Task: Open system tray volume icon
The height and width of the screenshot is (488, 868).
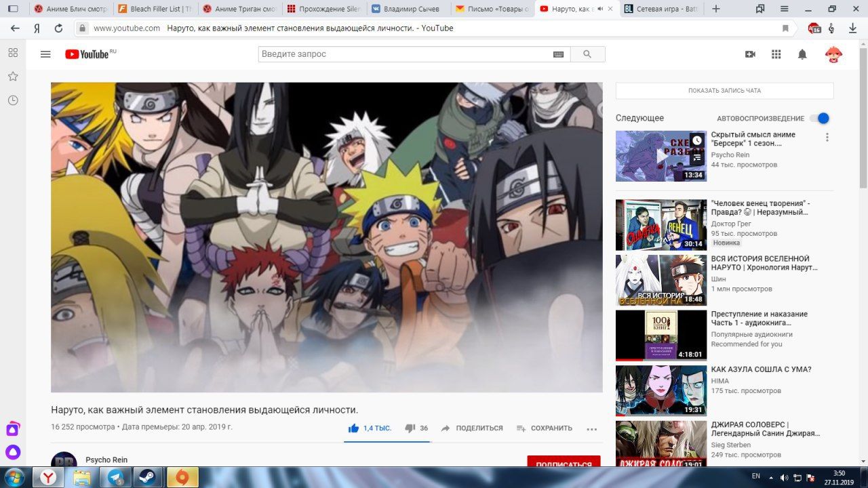Action: pos(785,477)
